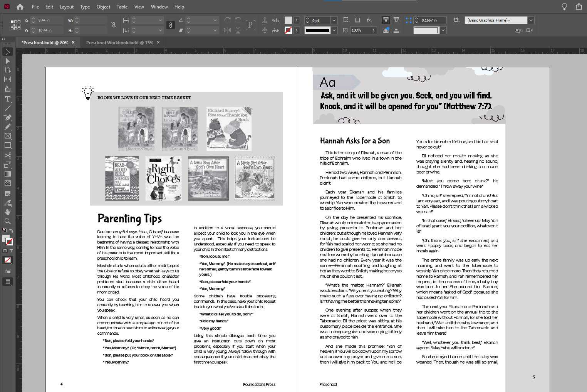
Task: Open the Discover lightbulb icon
Action: click(564, 7)
